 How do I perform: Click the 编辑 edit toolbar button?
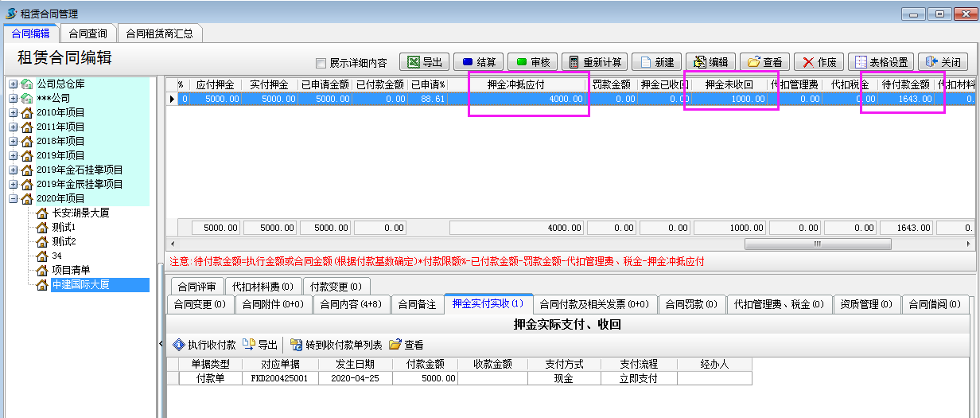pos(710,62)
